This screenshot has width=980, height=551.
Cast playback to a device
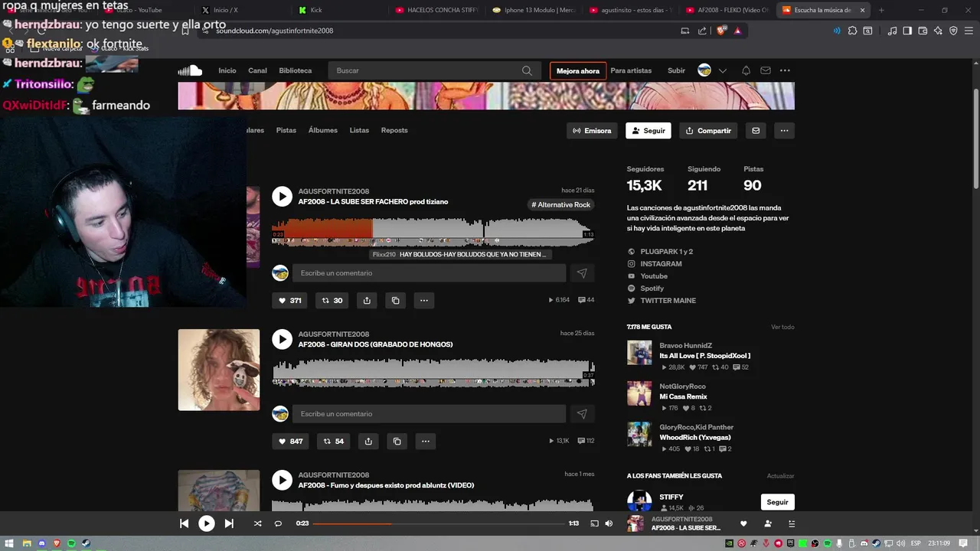point(594,523)
